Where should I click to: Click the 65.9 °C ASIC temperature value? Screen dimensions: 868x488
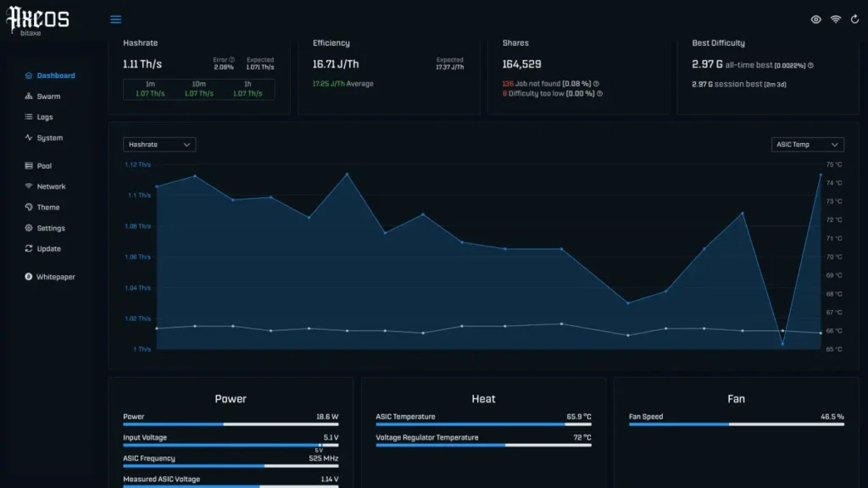578,417
